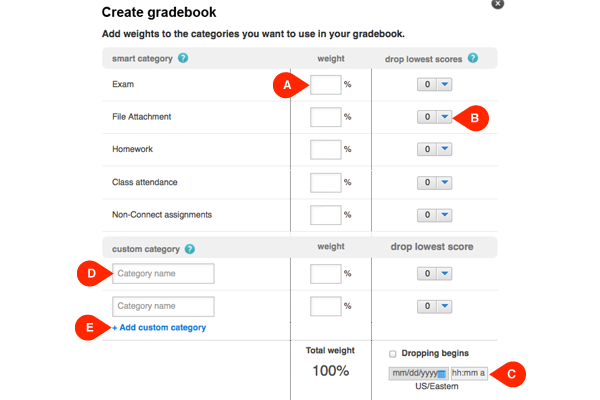Click the mm/dd/yyyy date input field
The height and width of the screenshot is (400, 600).
(x=413, y=373)
